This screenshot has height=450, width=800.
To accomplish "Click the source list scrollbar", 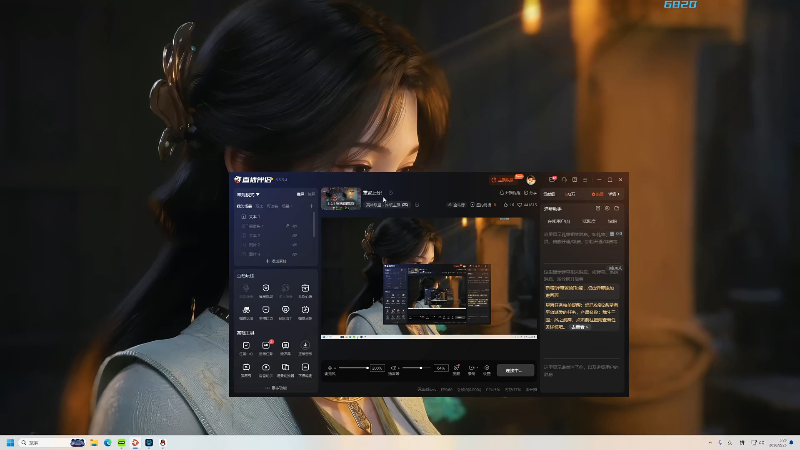I will (314, 226).
